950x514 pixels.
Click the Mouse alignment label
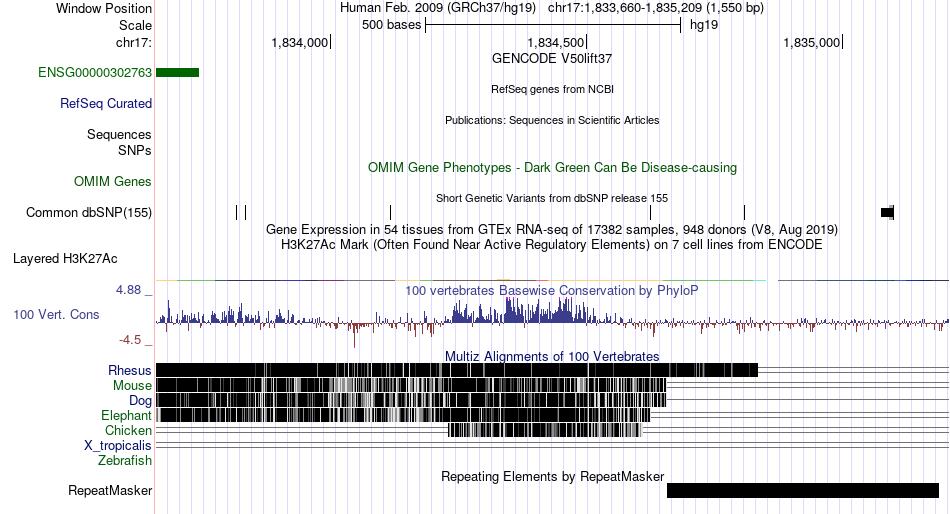132,386
